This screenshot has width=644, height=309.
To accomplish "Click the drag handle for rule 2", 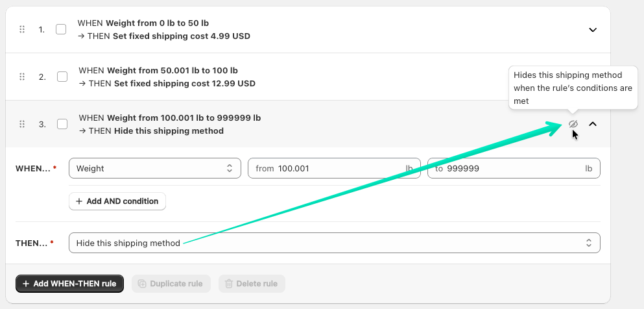I will (x=22, y=77).
